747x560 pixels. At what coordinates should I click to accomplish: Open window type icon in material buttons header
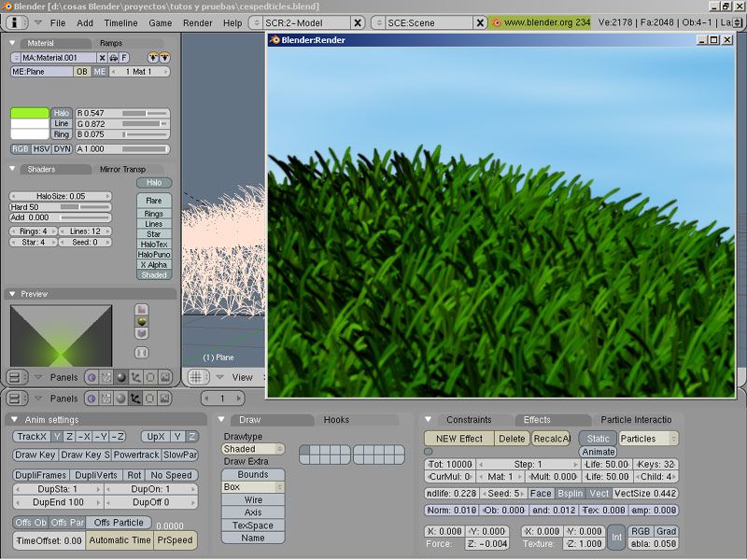(x=17, y=378)
